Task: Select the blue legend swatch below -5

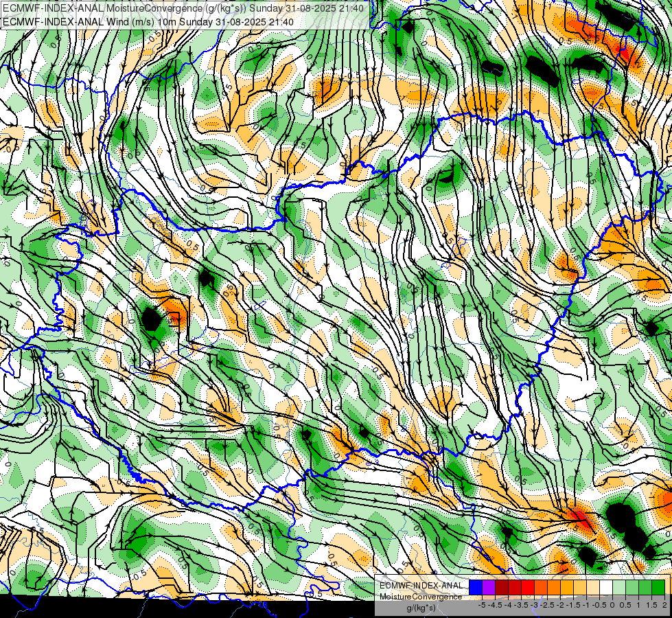Action: pos(476,587)
